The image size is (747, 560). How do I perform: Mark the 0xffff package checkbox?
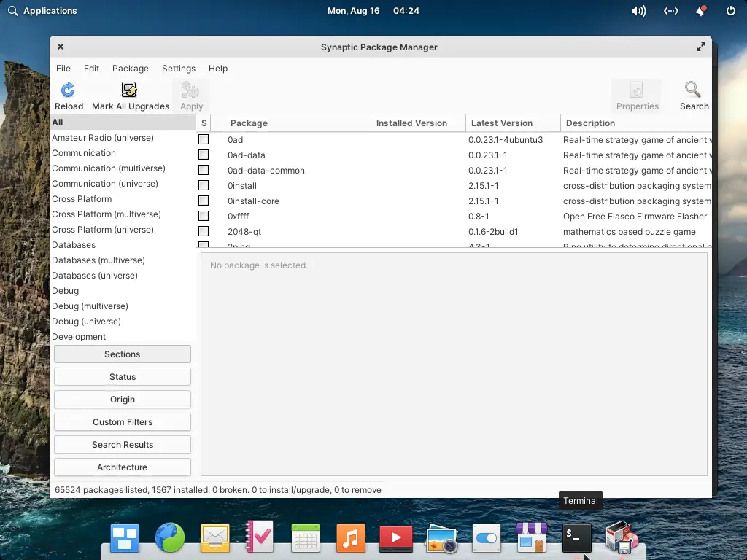204,216
